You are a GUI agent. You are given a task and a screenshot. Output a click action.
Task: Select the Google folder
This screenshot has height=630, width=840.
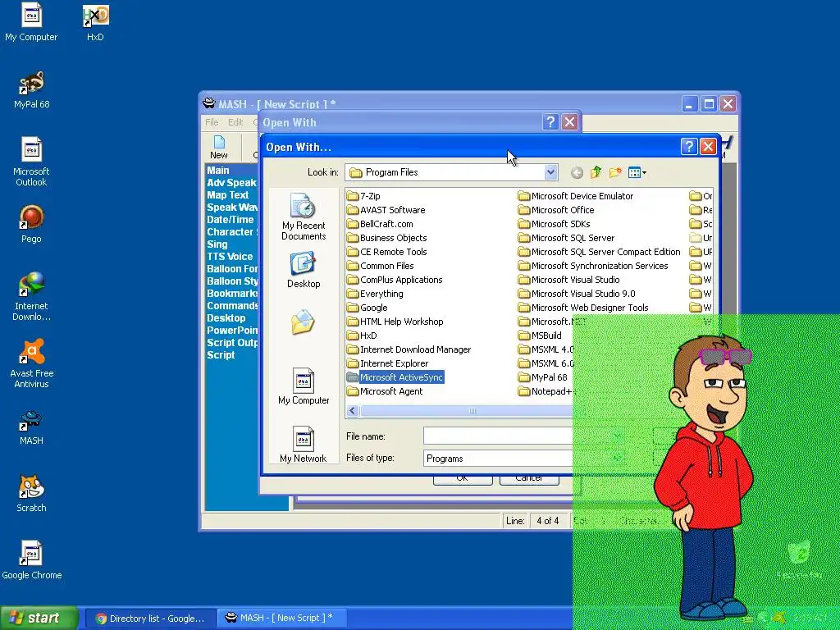(367, 308)
